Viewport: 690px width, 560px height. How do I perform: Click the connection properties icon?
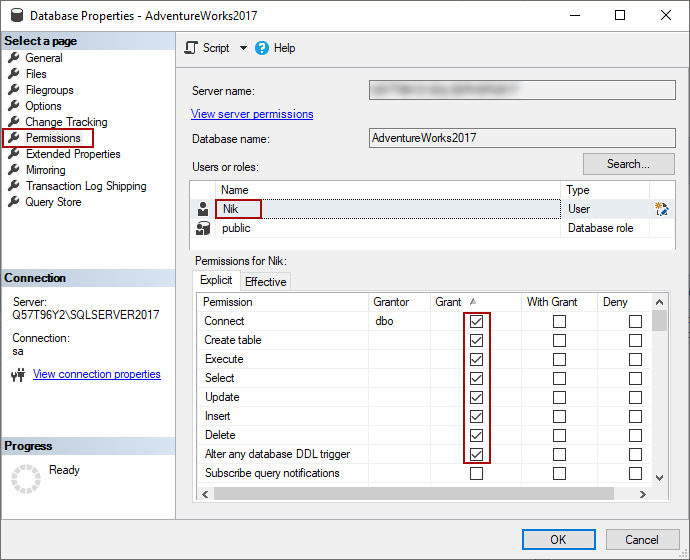point(18,375)
